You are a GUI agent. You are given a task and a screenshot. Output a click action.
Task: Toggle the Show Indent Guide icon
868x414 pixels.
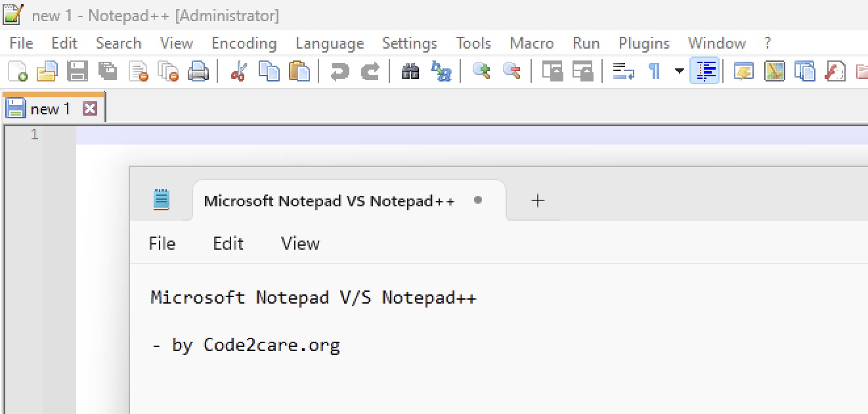click(705, 71)
